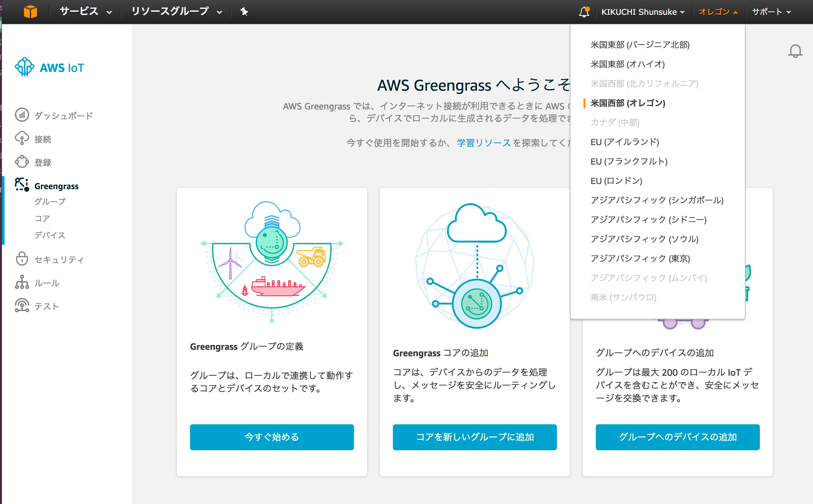Click the Greengrass core cloud illustration
This screenshot has height=504, width=813.
click(475, 266)
